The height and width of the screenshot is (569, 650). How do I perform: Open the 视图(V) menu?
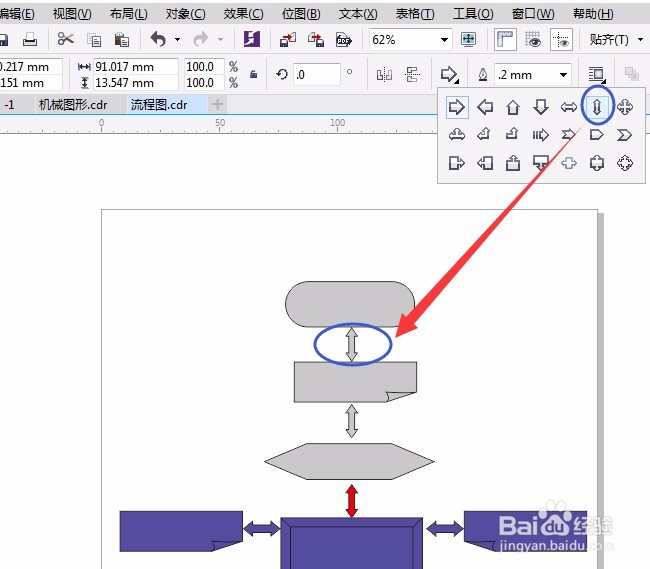72,14
